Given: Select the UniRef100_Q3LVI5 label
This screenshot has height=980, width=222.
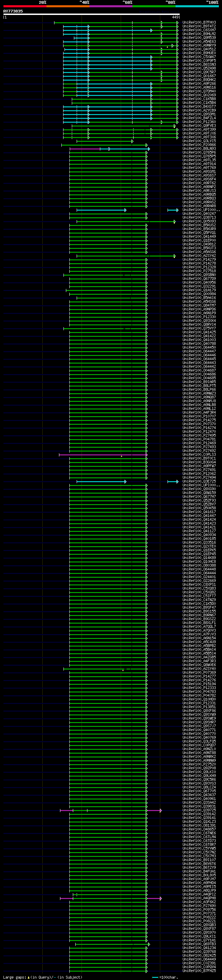Looking at the screenshot, I should (x=199, y=141).
